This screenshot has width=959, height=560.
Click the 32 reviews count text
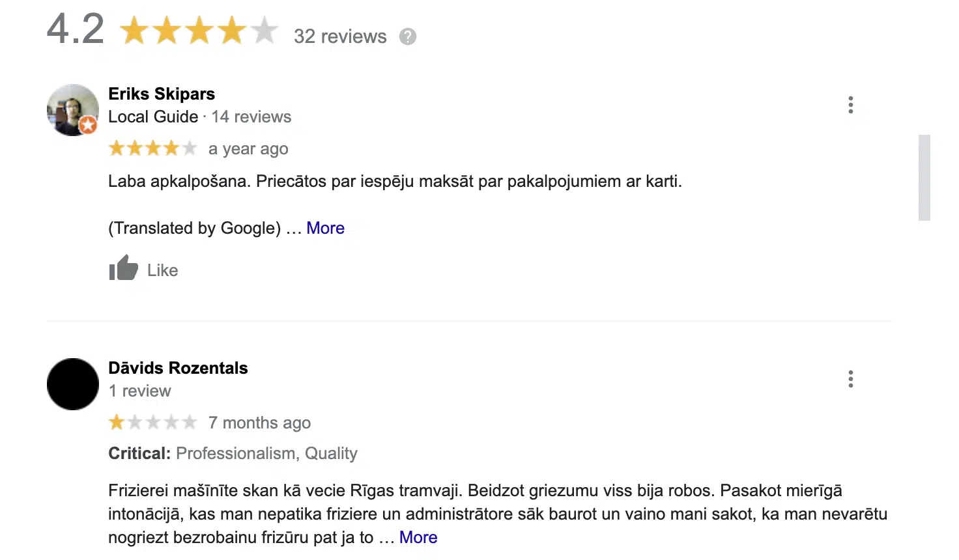(340, 36)
